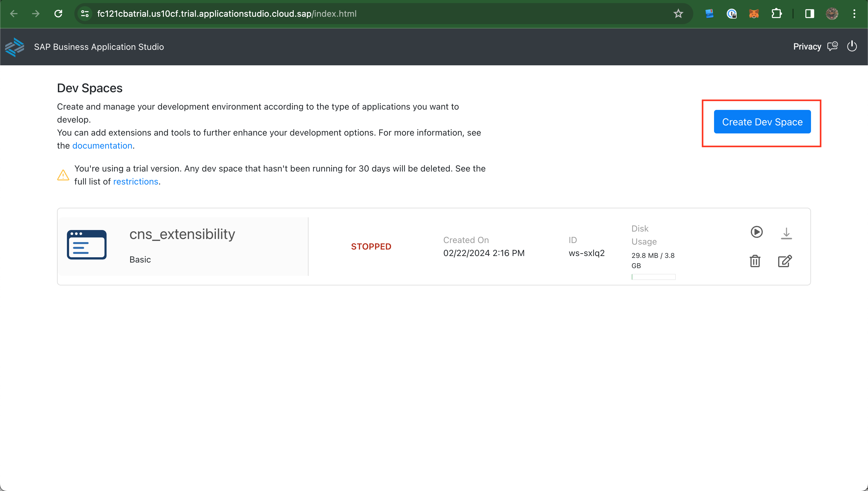Screen dimensions: 868x491
Task: Click the Basic dev space type label
Action: [140, 260]
